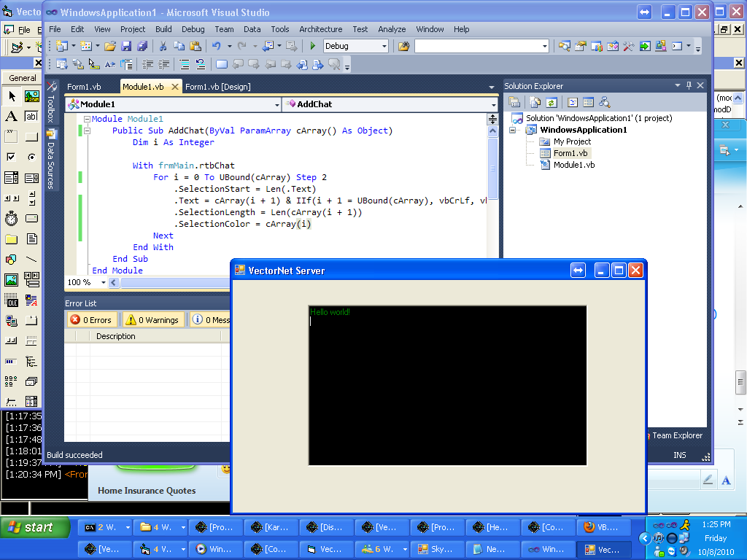Click the code editor horizontal scrollbar
747x560 pixels.
pyautogui.click(x=175, y=282)
